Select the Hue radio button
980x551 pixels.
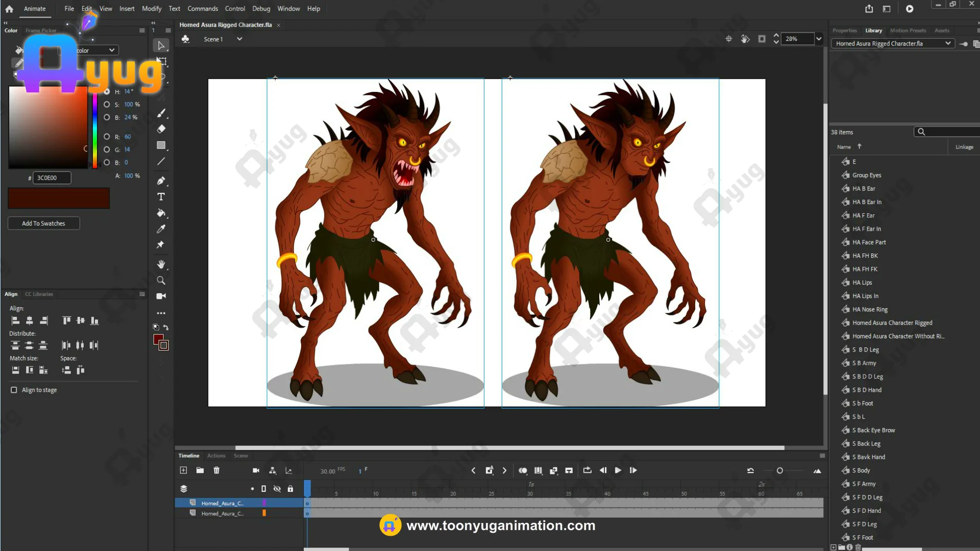click(x=107, y=92)
